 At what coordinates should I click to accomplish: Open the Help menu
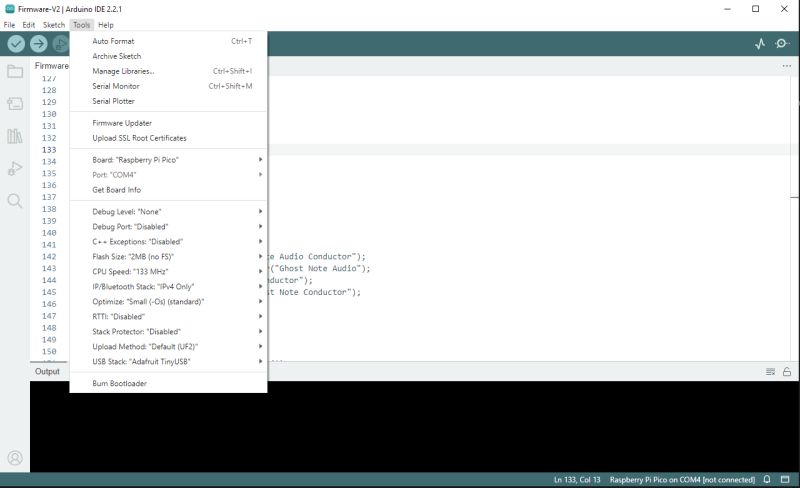coord(106,25)
